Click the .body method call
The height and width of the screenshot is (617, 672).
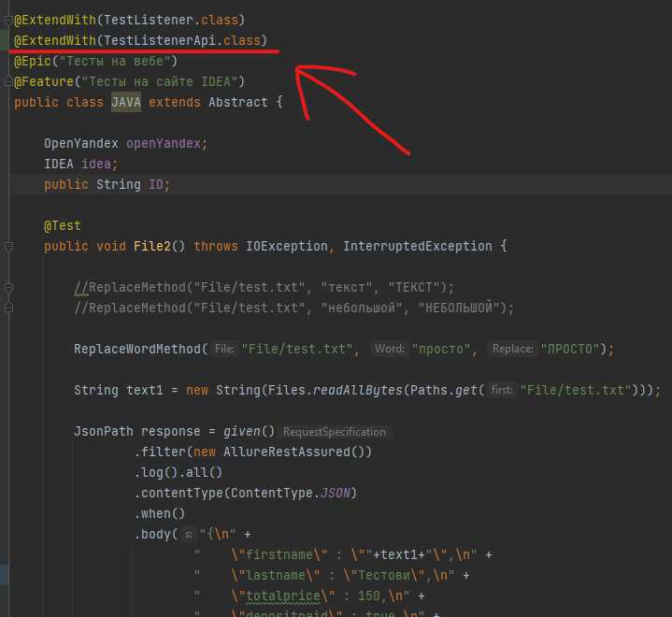(152, 534)
